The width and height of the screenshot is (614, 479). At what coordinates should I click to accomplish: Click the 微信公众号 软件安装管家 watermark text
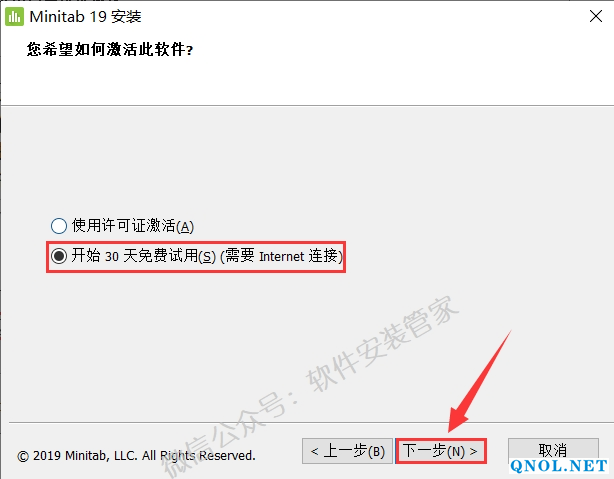(x=309, y=388)
